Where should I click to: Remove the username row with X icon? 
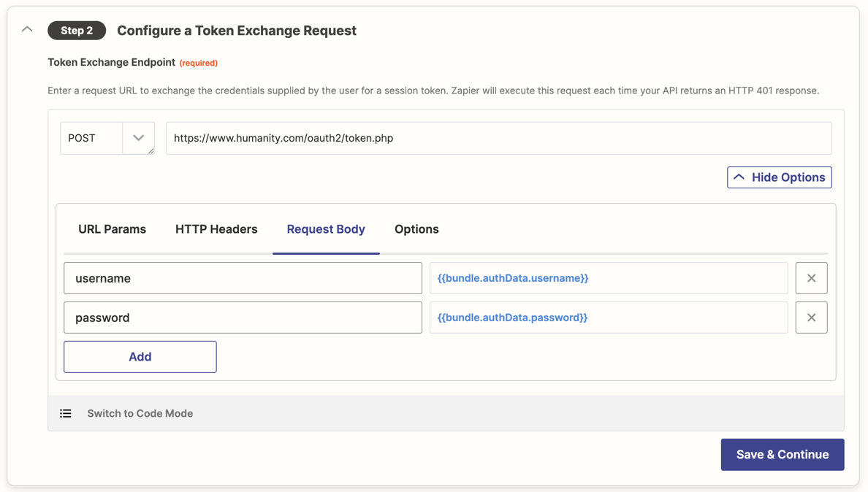811,278
